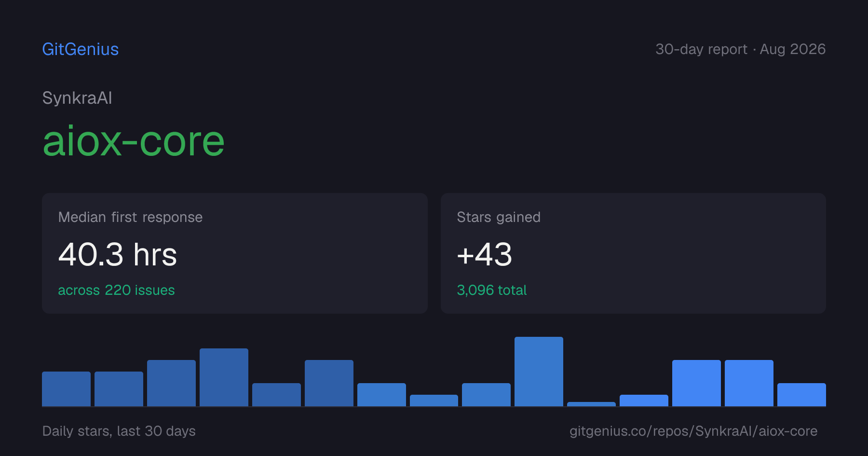Select the 3,096 total text
The image size is (868, 456).
[491, 290]
